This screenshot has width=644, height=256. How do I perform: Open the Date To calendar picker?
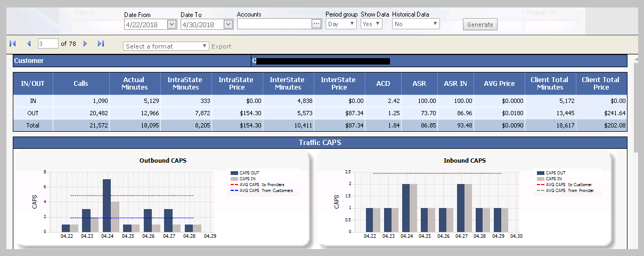228,24
